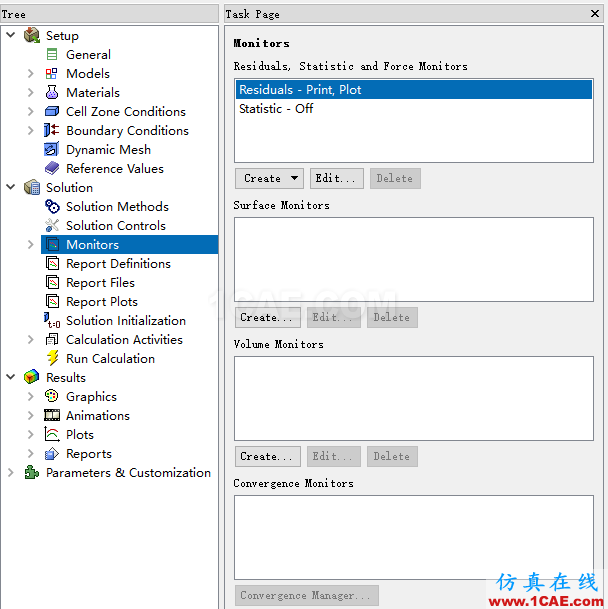Open the Convergence Manager button
The height and width of the screenshot is (609, 608).
[307, 595]
